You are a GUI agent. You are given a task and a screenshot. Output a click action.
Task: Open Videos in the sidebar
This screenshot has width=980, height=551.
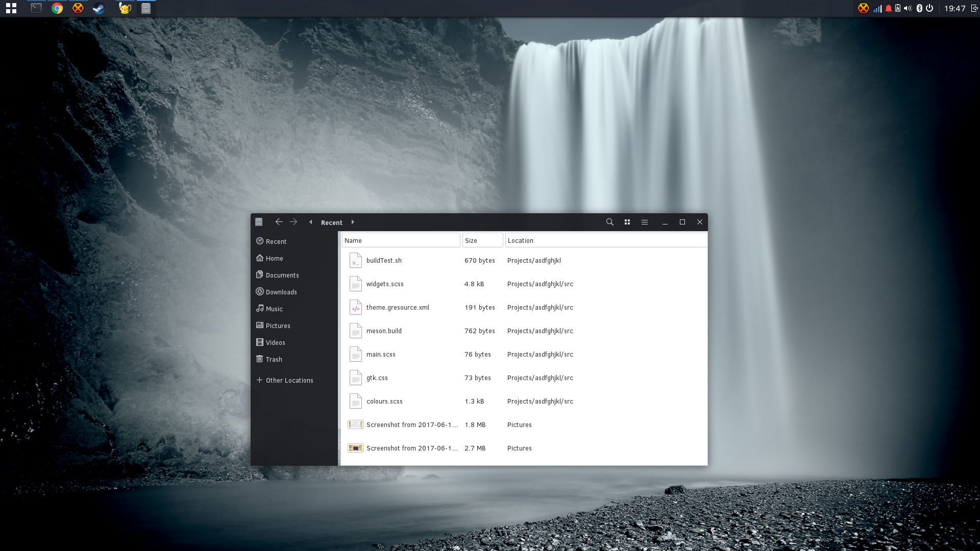click(x=294, y=342)
